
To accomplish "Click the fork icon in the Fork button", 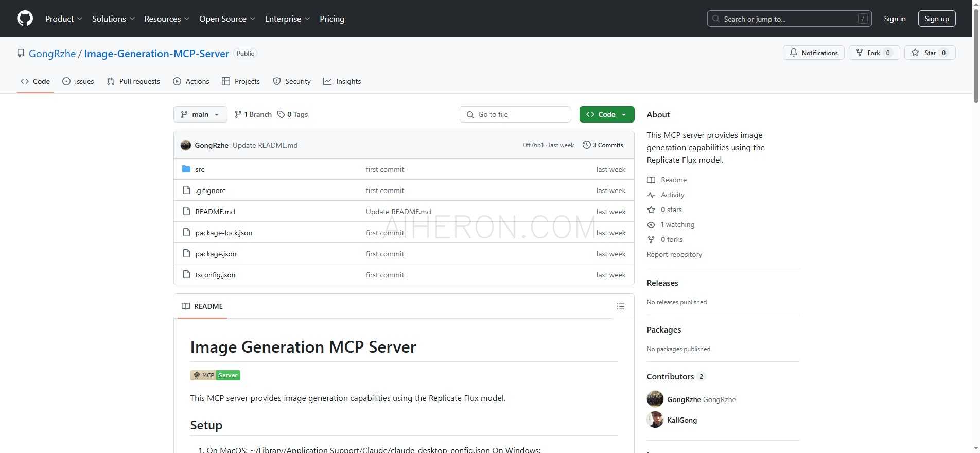I will (x=859, y=53).
